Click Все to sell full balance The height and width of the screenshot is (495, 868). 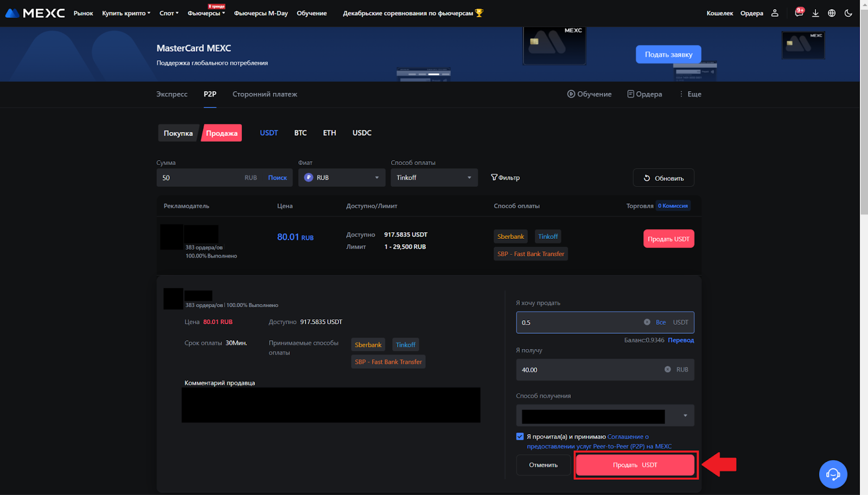(x=661, y=322)
